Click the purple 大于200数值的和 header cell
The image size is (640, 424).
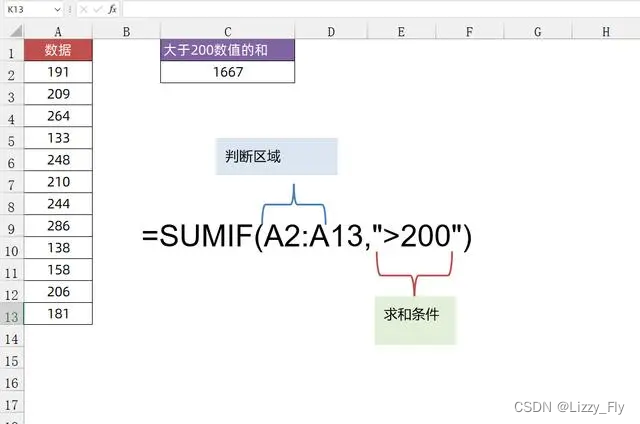pyautogui.click(x=227, y=50)
